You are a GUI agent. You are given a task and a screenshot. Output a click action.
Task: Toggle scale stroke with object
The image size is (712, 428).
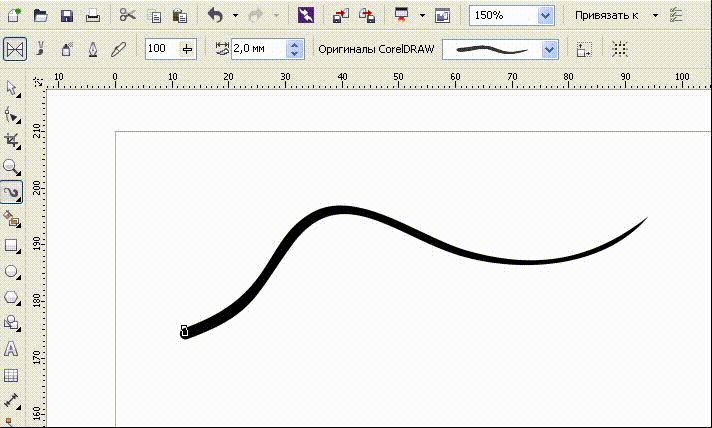pos(583,49)
